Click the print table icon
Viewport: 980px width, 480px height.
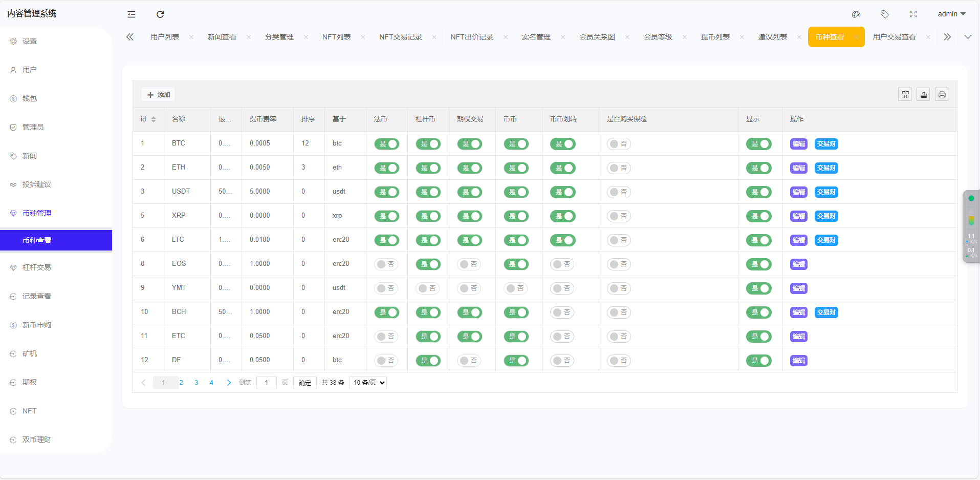(x=942, y=94)
